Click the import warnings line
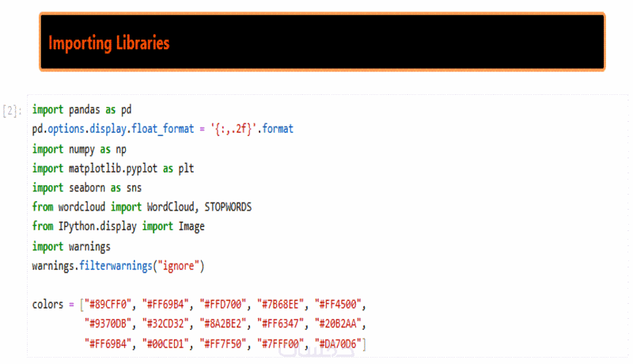This screenshot has height=364, width=633. coord(71,246)
